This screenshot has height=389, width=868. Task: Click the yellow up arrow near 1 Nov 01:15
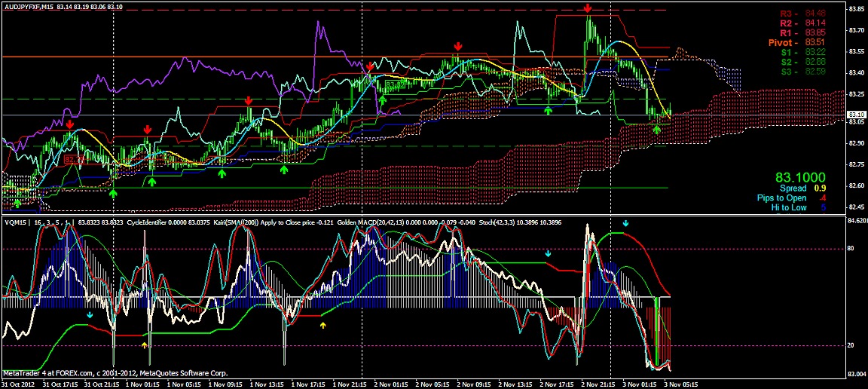pos(145,345)
